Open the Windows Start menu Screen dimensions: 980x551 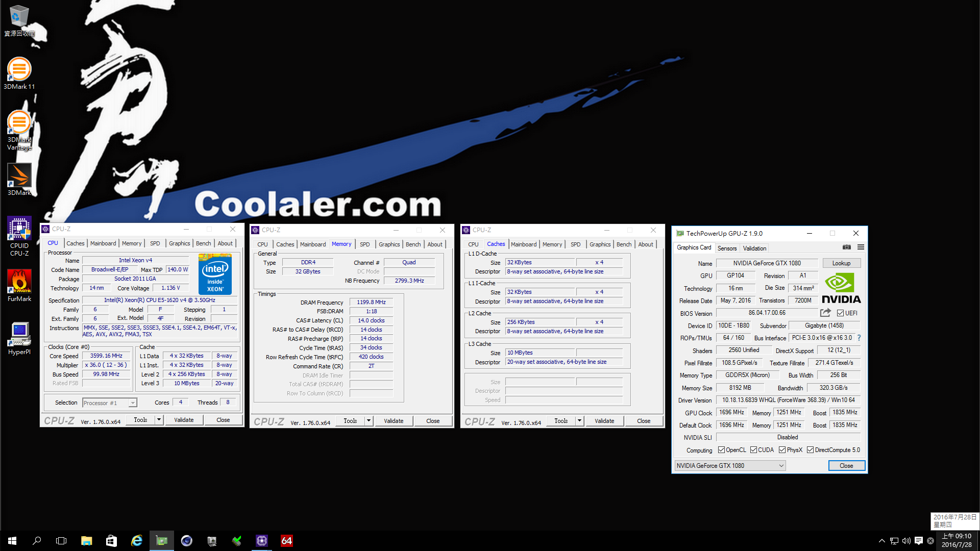[12, 541]
